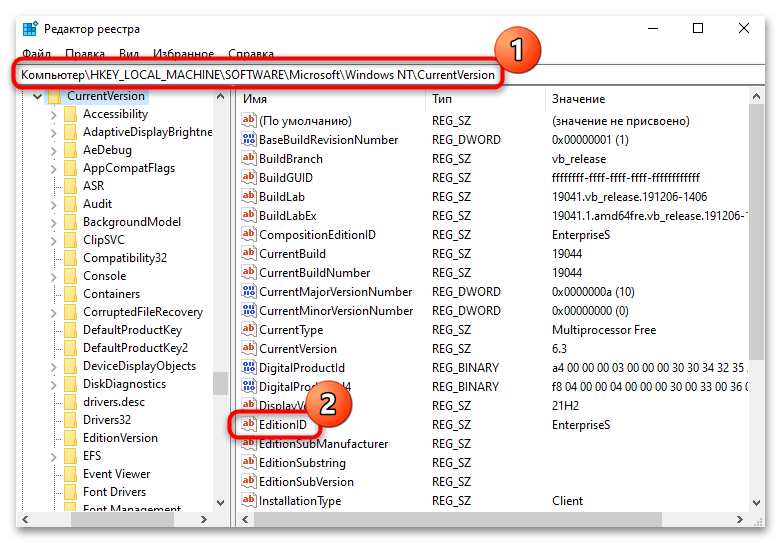
Task: Select the Font Drivers key
Action: (114, 492)
